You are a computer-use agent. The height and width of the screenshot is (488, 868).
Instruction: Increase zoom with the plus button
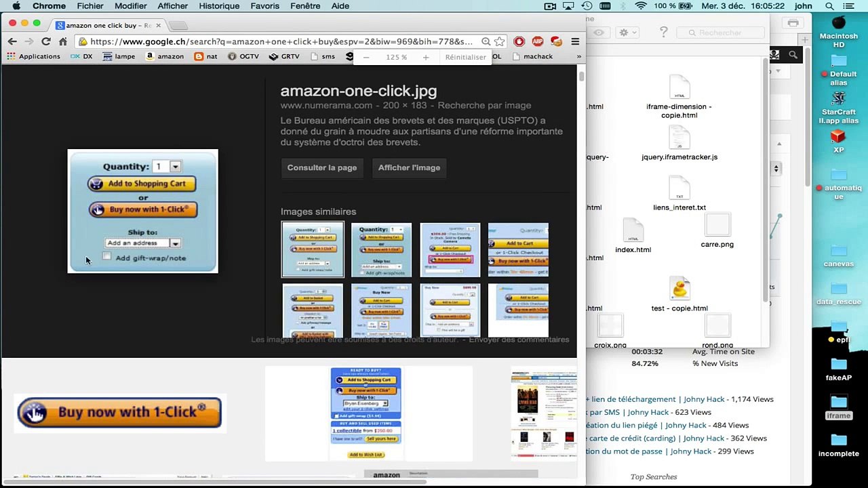[x=426, y=58]
